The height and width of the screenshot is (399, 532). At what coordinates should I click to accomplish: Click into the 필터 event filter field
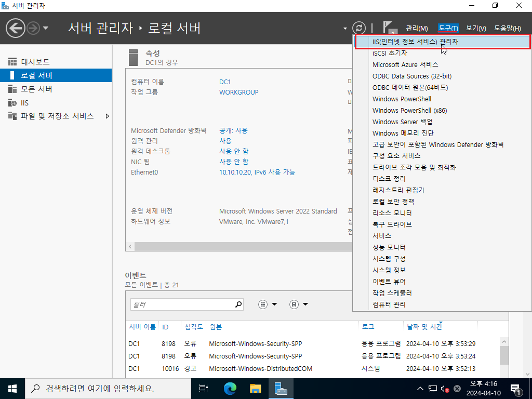tap(182, 304)
